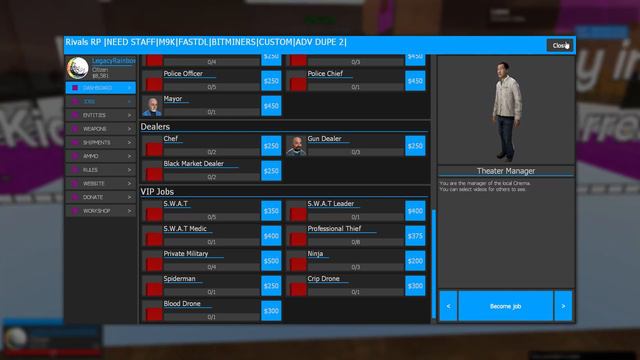Click the 0/8 slot bar under Professional Thief
Viewport: 640px width, 360px height.
point(355,242)
